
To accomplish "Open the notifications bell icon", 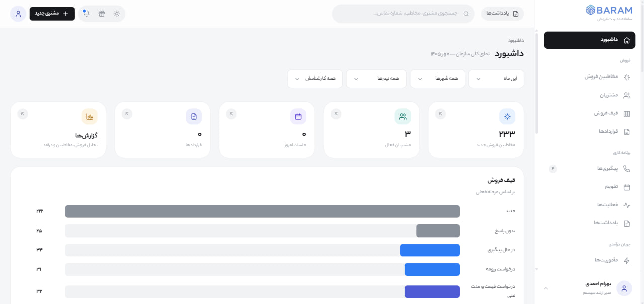I will (x=86, y=14).
